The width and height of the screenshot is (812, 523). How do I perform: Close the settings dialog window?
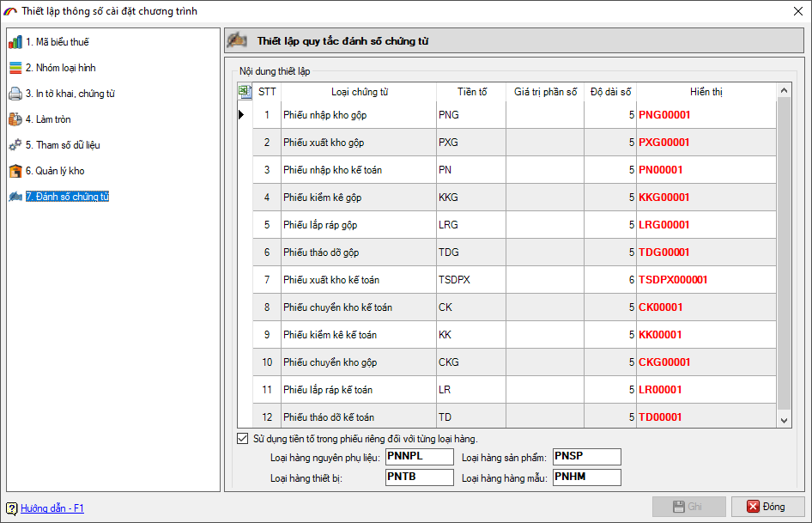point(798,11)
